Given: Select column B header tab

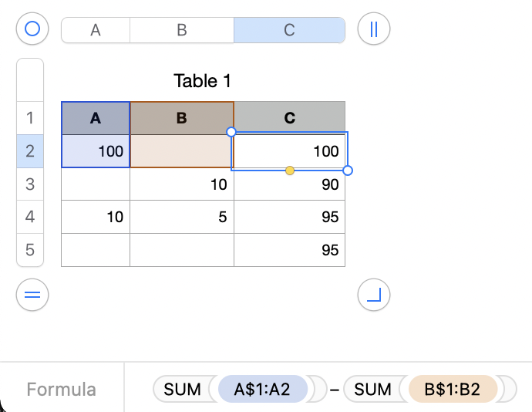Looking at the screenshot, I should [x=182, y=30].
